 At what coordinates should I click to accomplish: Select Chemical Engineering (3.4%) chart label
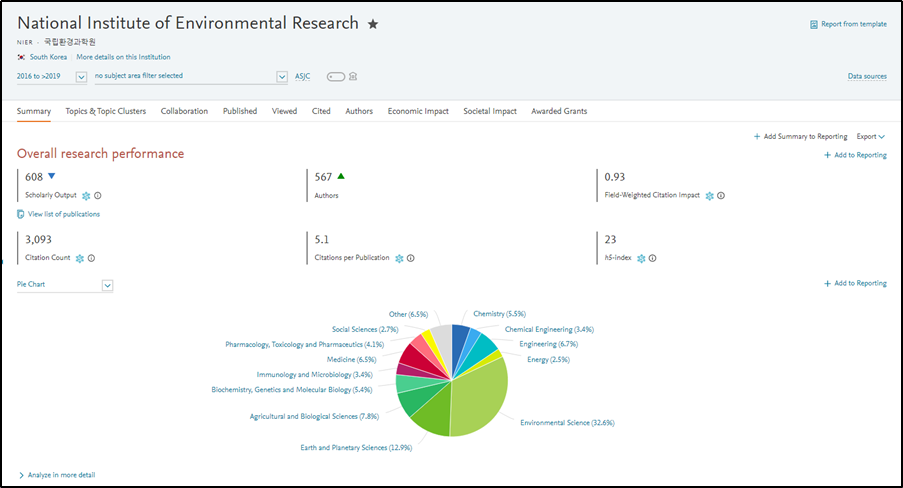pyautogui.click(x=549, y=330)
